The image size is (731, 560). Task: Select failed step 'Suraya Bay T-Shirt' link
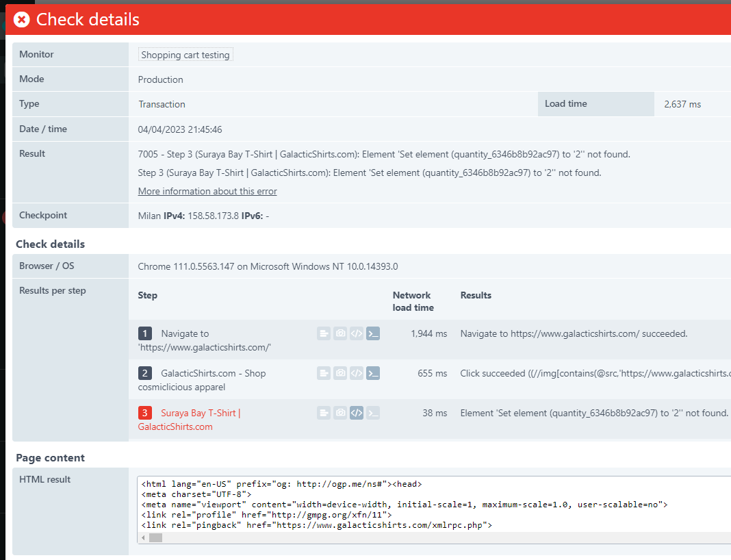200,413
